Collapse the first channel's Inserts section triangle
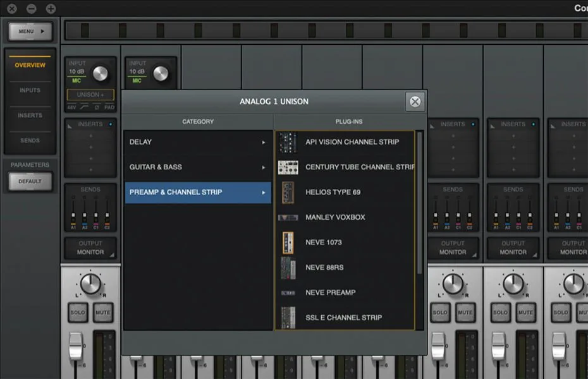 [x=70, y=126]
